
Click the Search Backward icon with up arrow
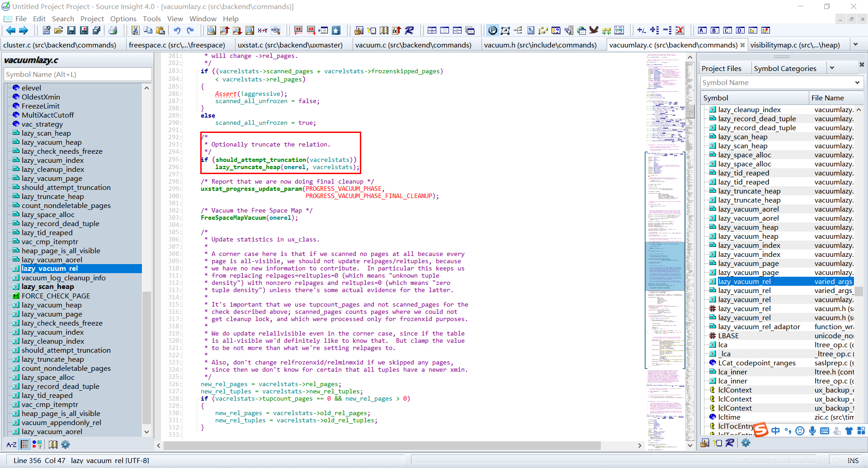point(225,30)
